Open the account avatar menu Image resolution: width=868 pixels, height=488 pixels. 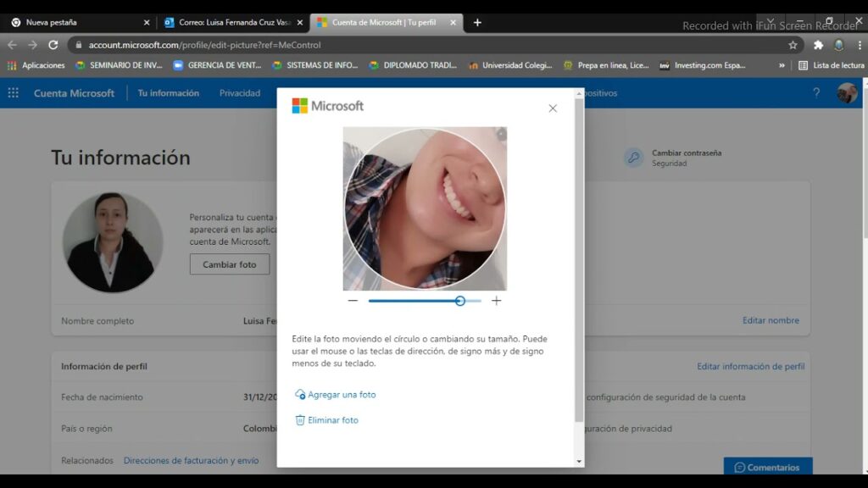[847, 93]
